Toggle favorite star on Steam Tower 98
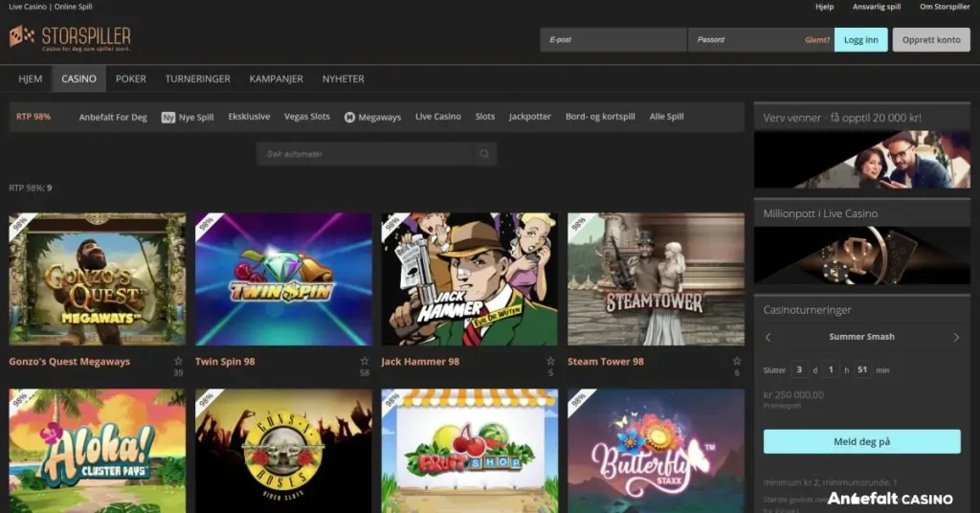The image size is (980, 513). tap(736, 361)
